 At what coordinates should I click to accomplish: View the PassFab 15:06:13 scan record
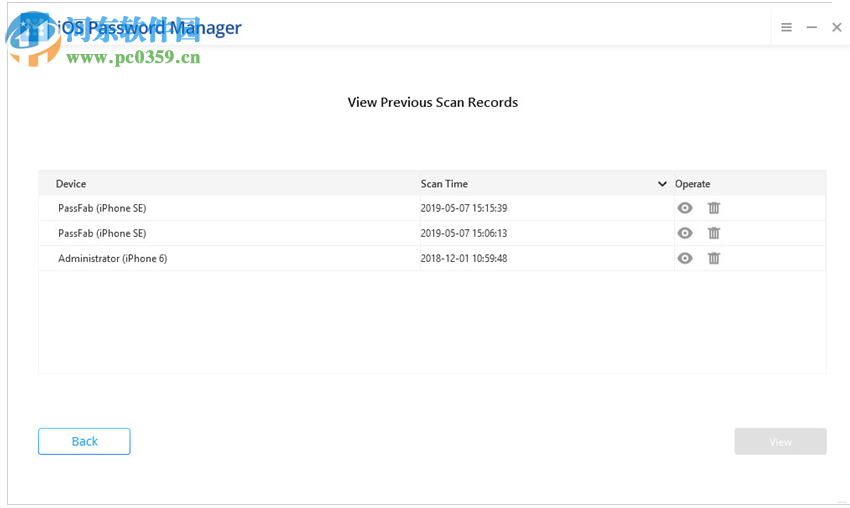click(x=685, y=233)
